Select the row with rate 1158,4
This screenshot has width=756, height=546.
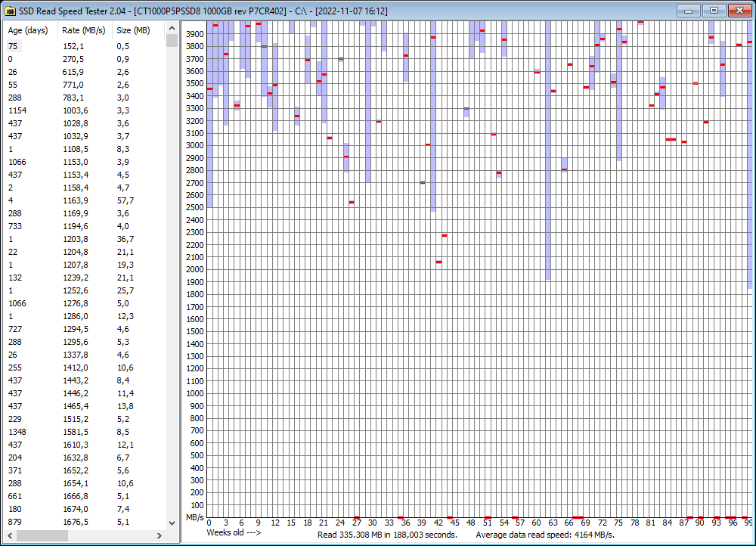(85, 188)
